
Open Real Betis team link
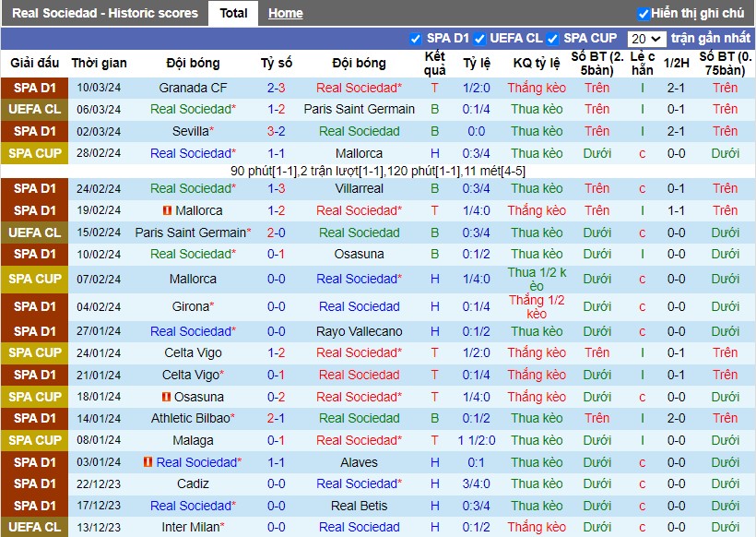click(x=360, y=506)
